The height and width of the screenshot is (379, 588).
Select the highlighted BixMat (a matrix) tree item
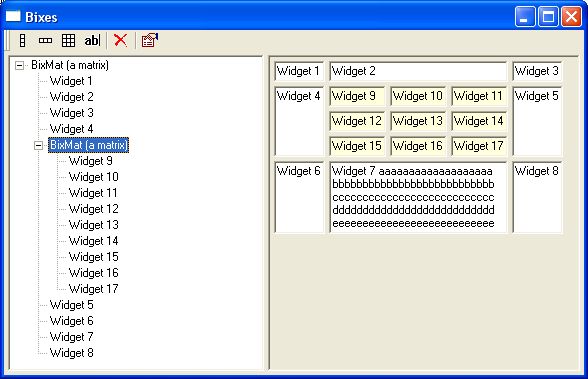pos(88,145)
